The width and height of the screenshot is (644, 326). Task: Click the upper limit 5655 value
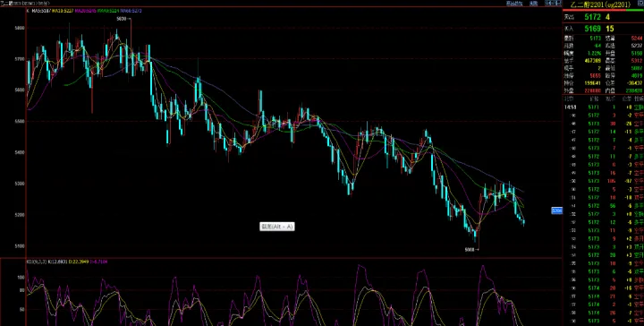[x=595, y=75]
